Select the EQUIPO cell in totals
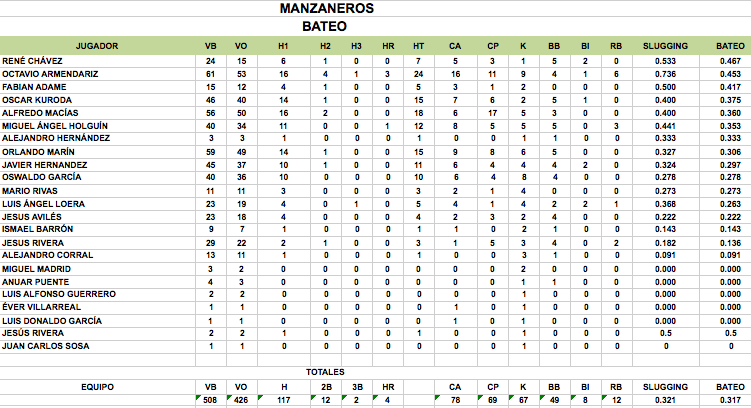The width and height of the screenshot is (751, 408). click(98, 385)
